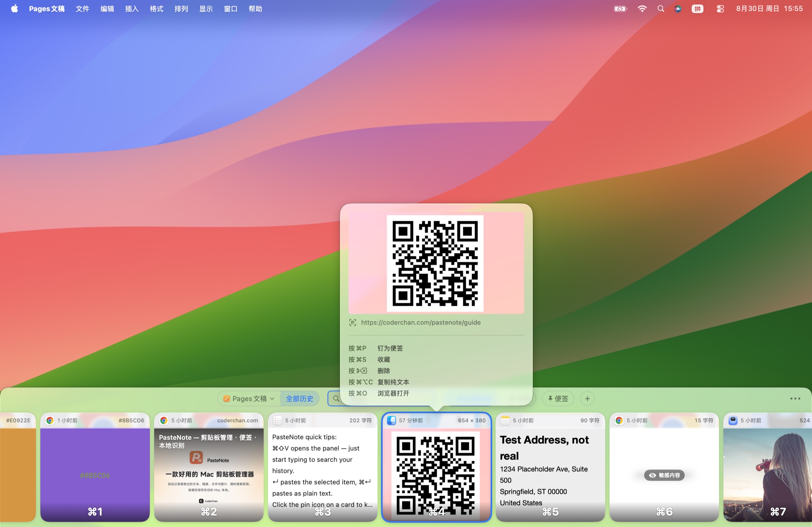Click the blue app icon on the photo card
The image size is (812, 527).
pos(733,420)
